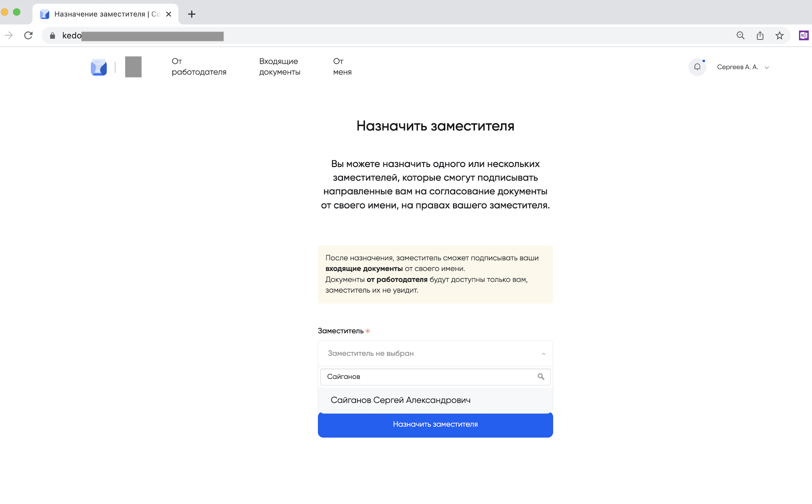Close the Назначение заместителя tab
812x504 pixels.
(x=168, y=14)
